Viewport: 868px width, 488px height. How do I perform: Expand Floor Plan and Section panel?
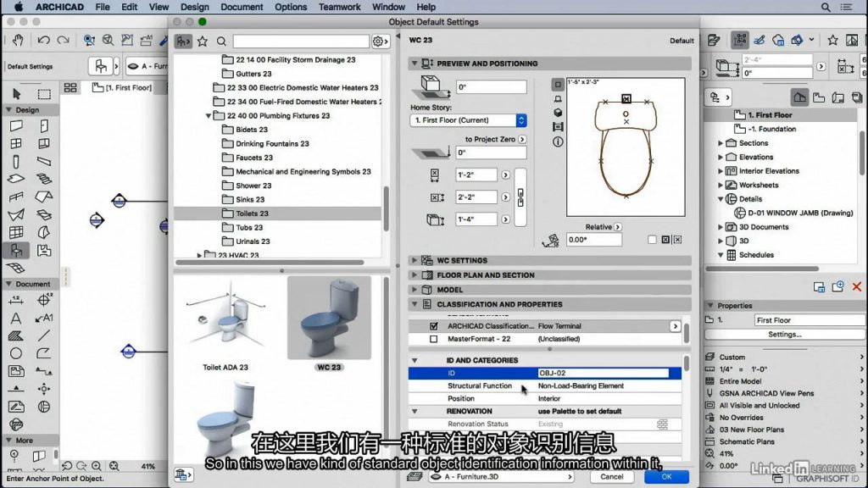[414, 275]
